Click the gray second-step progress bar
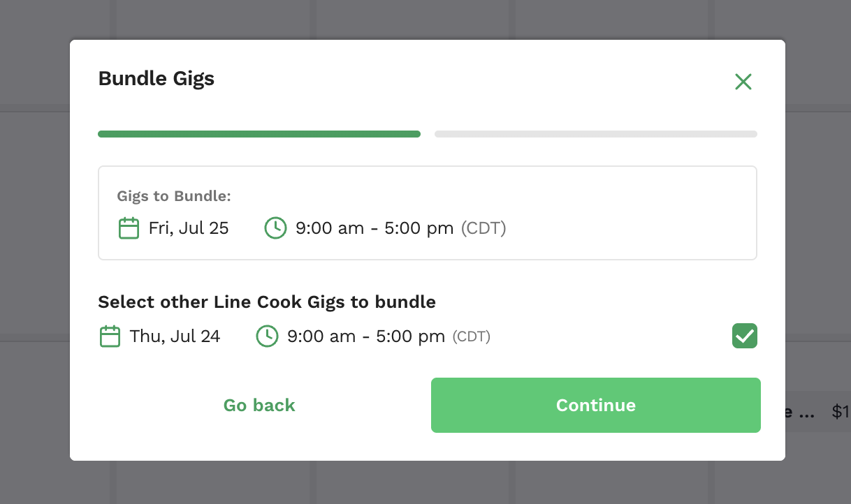This screenshot has width=851, height=504. [596, 134]
